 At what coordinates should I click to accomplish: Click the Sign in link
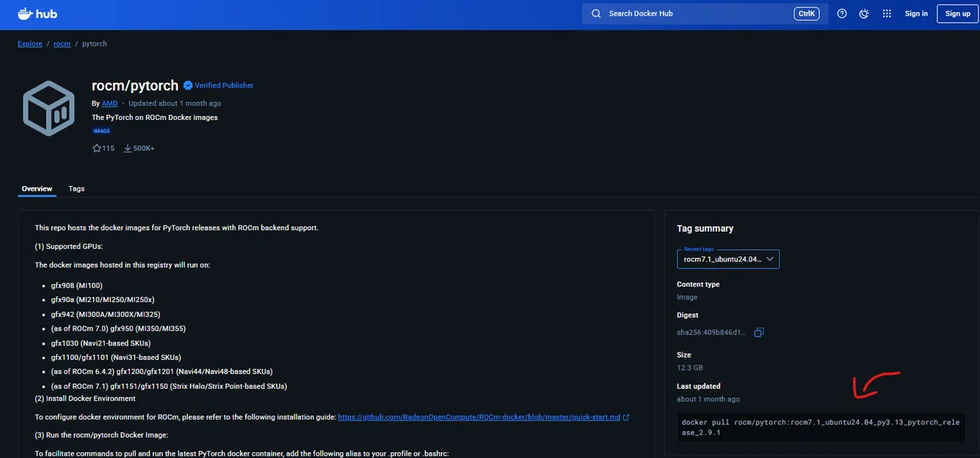click(x=916, y=14)
